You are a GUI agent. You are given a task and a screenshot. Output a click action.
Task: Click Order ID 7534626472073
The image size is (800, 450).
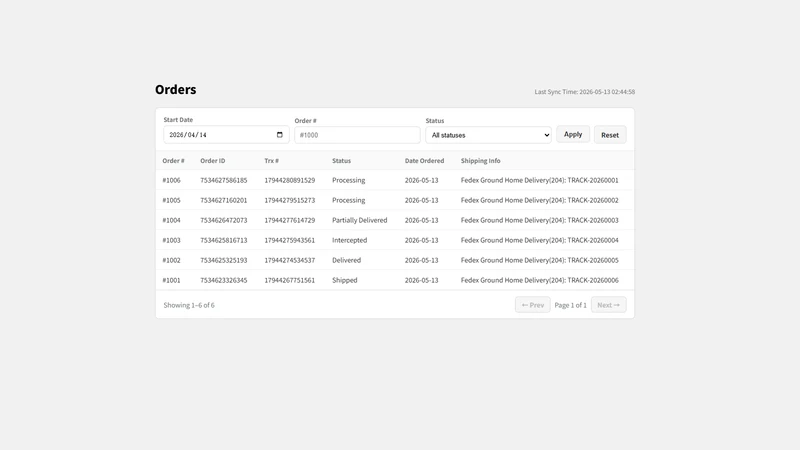pyautogui.click(x=223, y=220)
